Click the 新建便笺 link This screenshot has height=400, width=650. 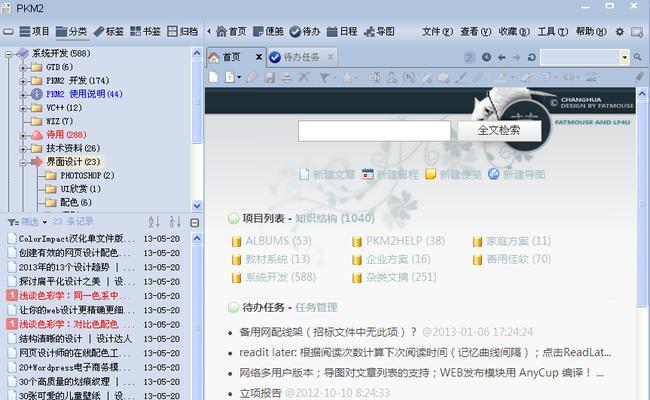461,175
